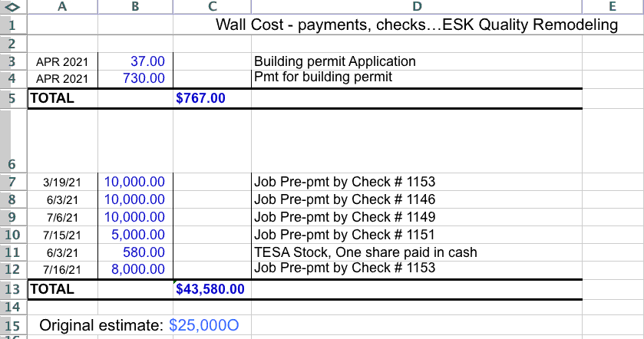Select column A header
The height and width of the screenshot is (339, 644).
[62, 7]
